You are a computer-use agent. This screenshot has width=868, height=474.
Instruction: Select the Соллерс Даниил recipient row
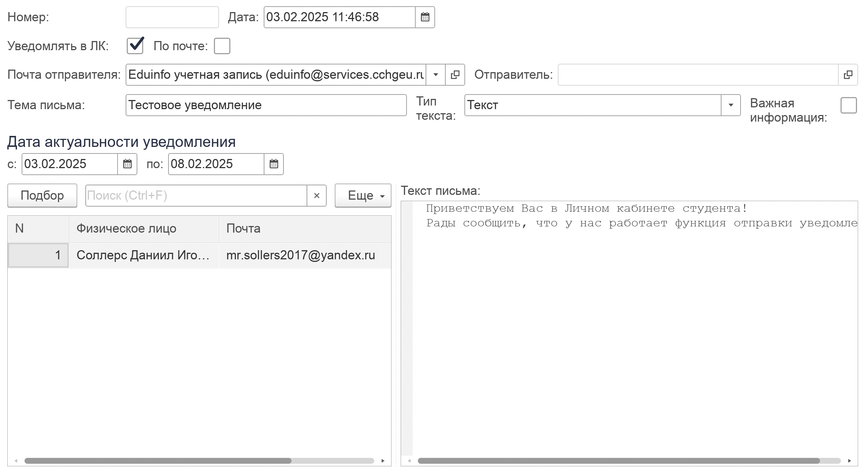point(144,255)
